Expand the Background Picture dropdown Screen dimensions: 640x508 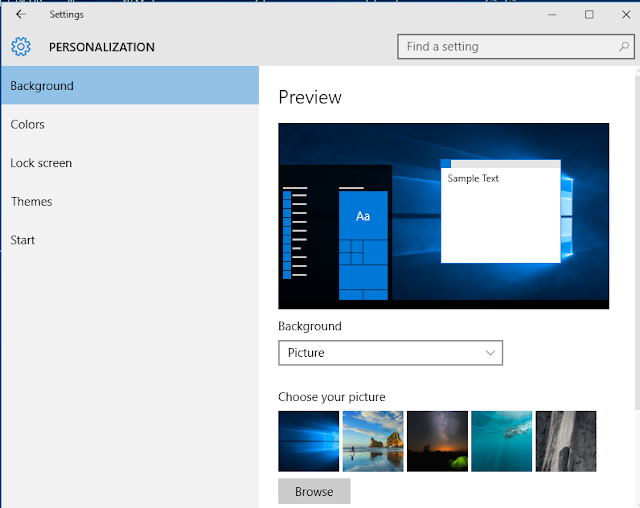390,353
